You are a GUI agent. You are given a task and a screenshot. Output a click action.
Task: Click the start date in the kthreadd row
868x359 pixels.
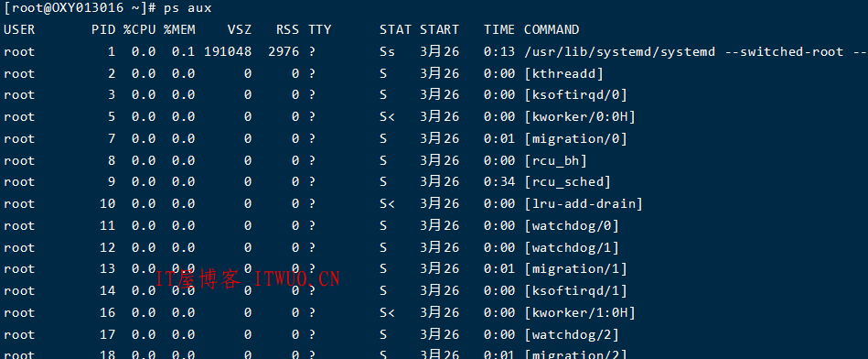pyautogui.click(x=440, y=73)
